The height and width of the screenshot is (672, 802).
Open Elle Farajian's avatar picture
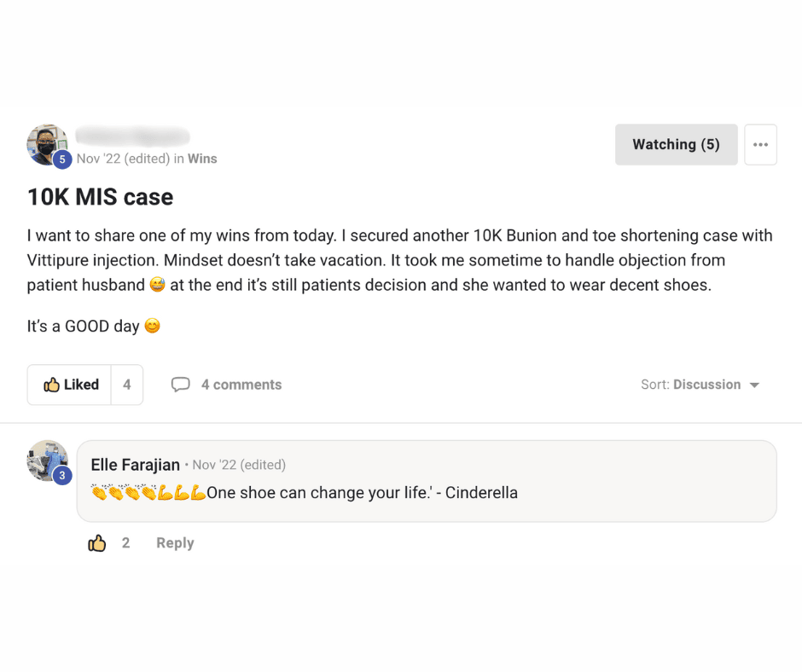(x=46, y=460)
